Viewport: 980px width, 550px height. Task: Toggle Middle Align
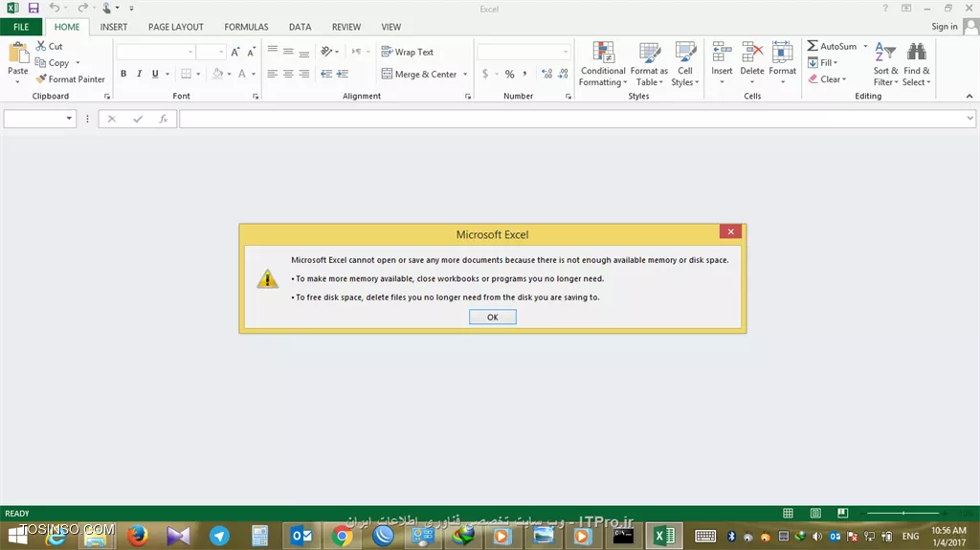coord(288,52)
